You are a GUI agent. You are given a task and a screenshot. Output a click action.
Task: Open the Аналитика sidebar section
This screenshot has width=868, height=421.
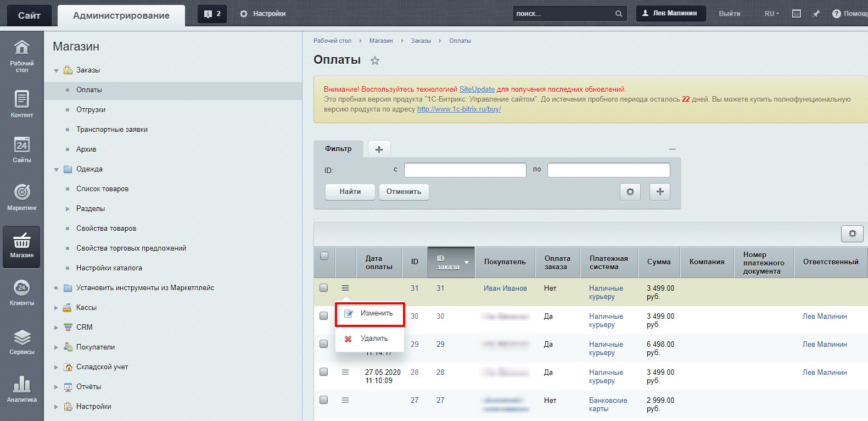(x=21, y=389)
